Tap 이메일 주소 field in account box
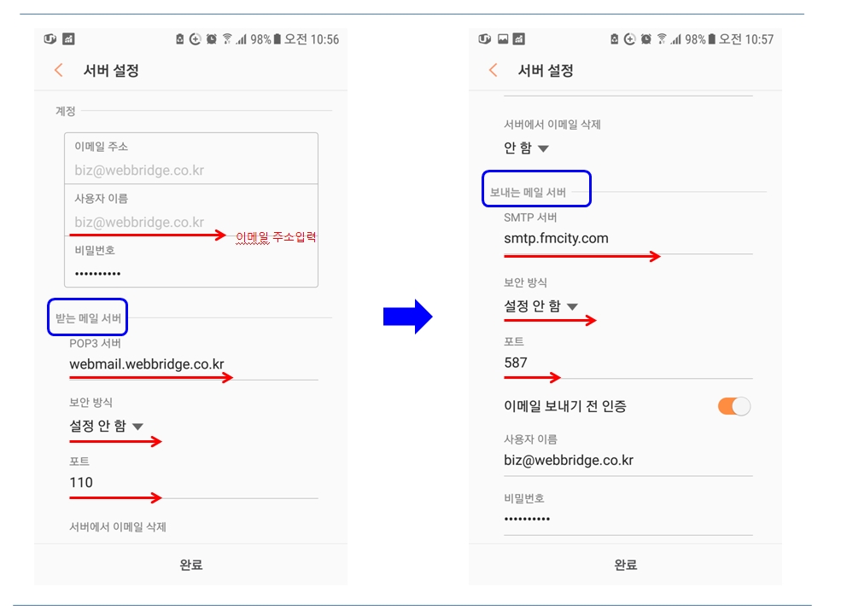The image size is (847, 616). (191, 159)
